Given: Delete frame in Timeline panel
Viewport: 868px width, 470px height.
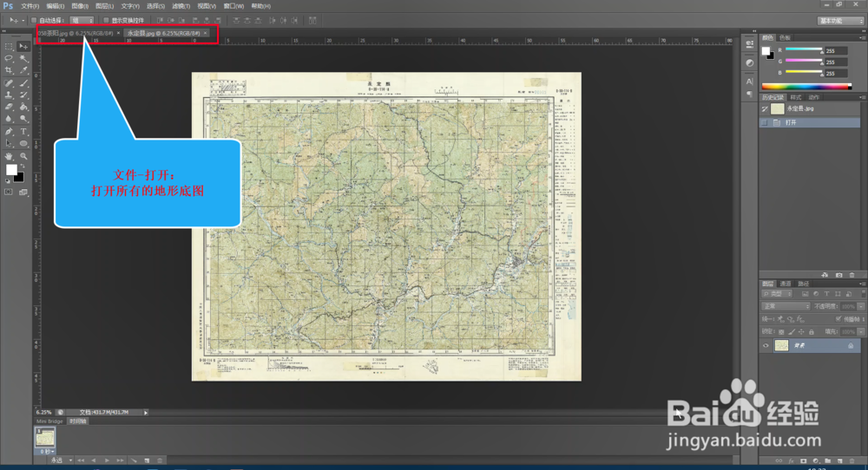Looking at the screenshot, I should click(x=160, y=460).
